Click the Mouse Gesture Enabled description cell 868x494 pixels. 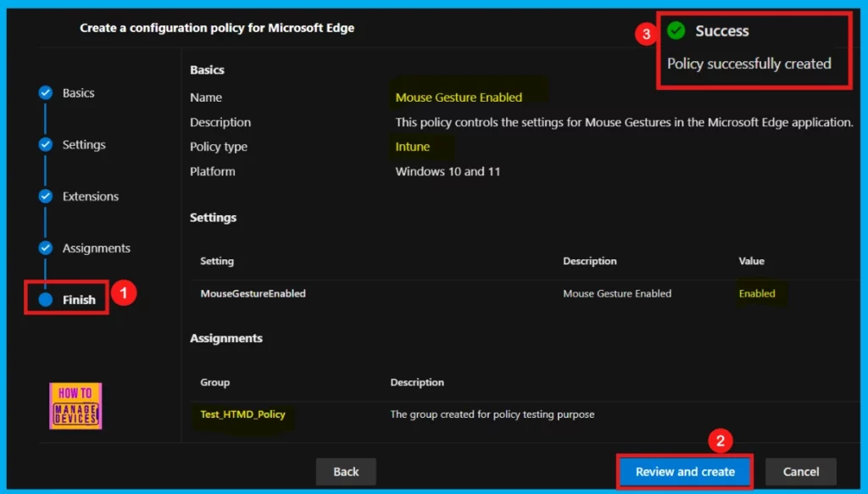(617, 294)
